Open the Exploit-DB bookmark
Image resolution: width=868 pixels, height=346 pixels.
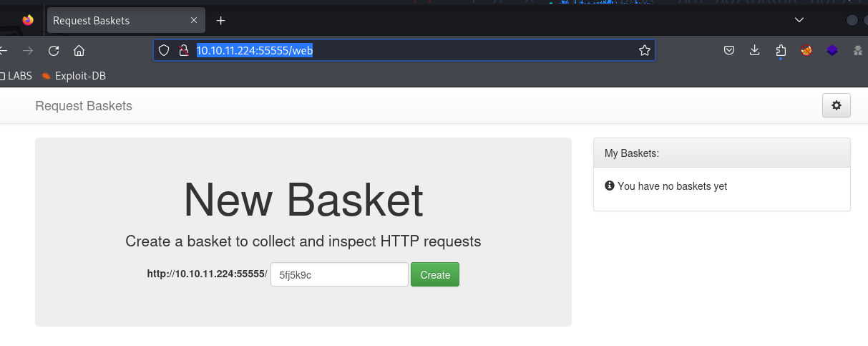pyautogui.click(x=74, y=75)
